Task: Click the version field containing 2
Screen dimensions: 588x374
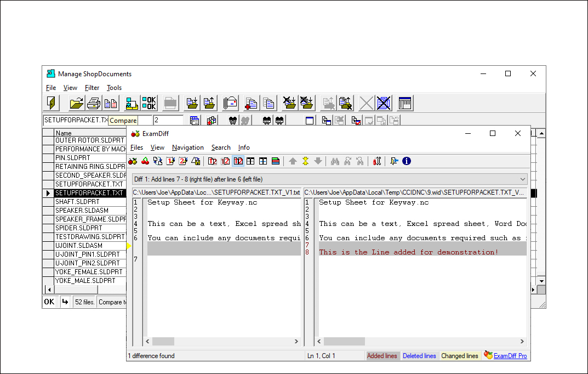Action: 168,120
